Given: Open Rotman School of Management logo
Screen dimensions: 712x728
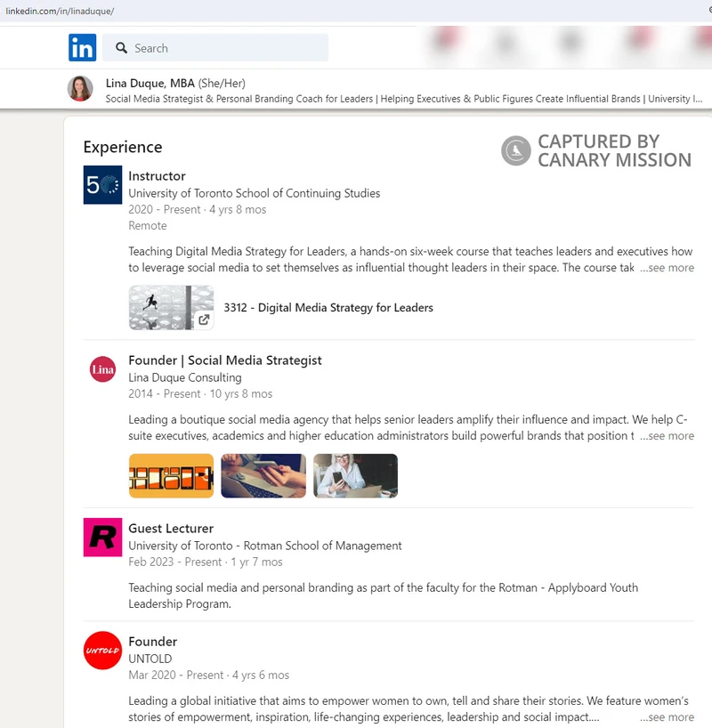Looking at the screenshot, I should [102, 538].
